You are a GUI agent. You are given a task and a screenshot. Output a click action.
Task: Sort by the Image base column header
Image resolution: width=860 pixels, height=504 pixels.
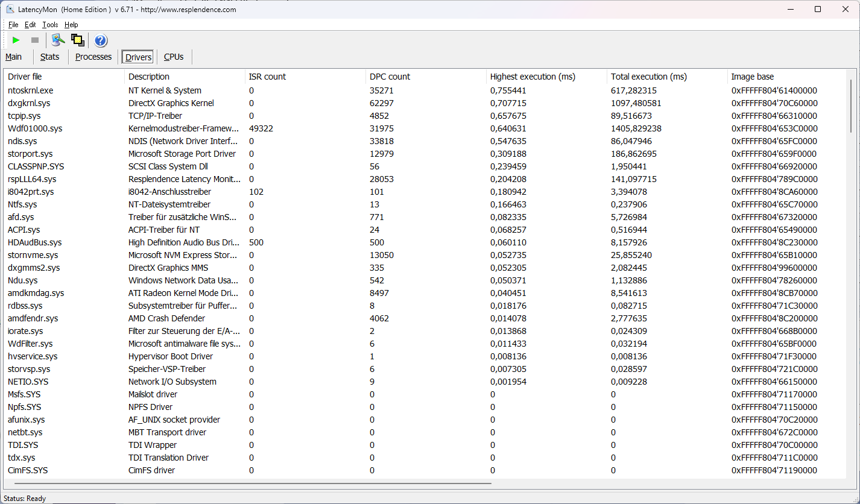click(x=787, y=77)
